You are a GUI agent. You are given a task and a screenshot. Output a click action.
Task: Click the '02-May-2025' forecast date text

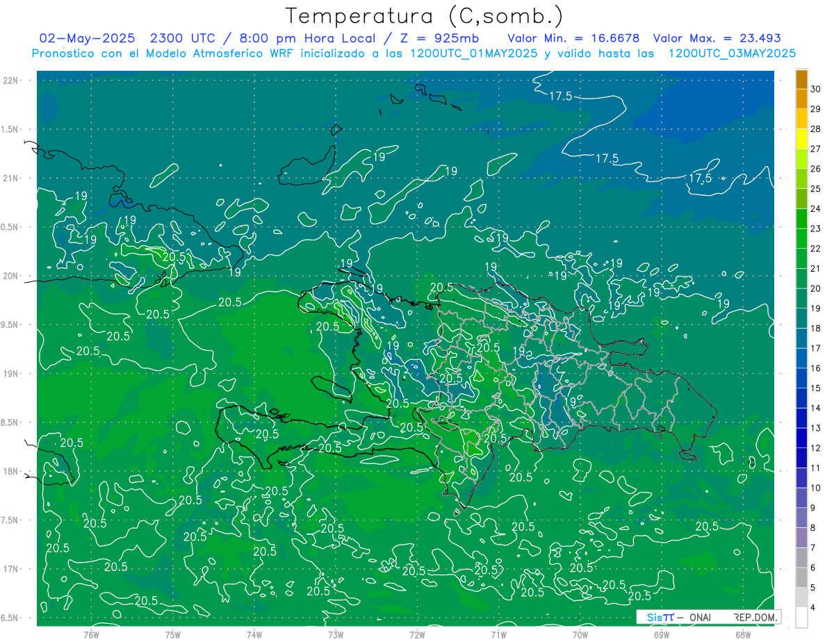point(88,38)
